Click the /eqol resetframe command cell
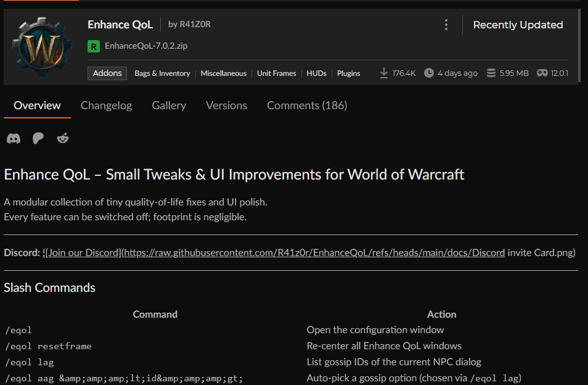 click(48, 346)
